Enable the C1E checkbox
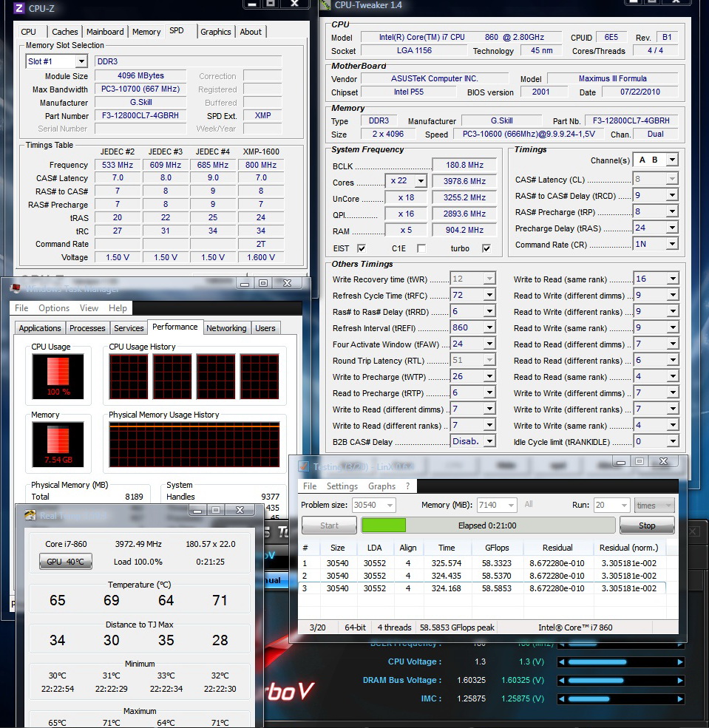 pyautogui.click(x=421, y=248)
